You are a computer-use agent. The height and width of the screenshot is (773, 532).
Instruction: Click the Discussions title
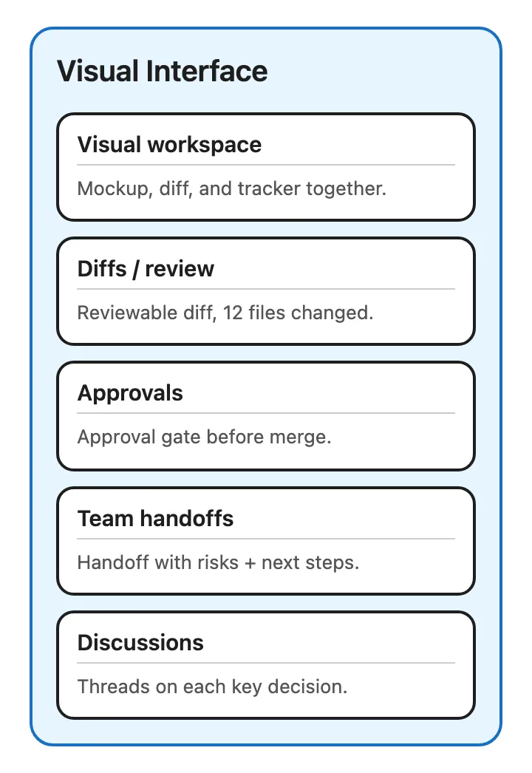(140, 643)
